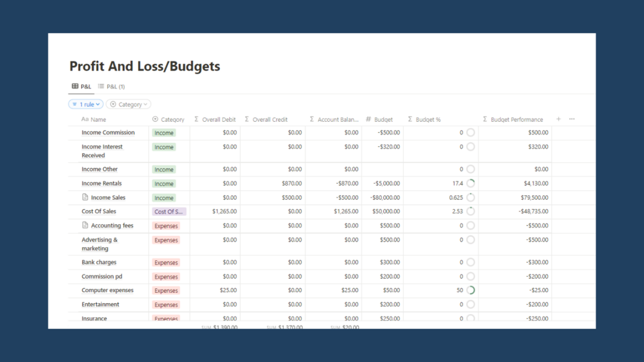
Task: Open the page icon beside Income Sales
Action: click(x=85, y=197)
